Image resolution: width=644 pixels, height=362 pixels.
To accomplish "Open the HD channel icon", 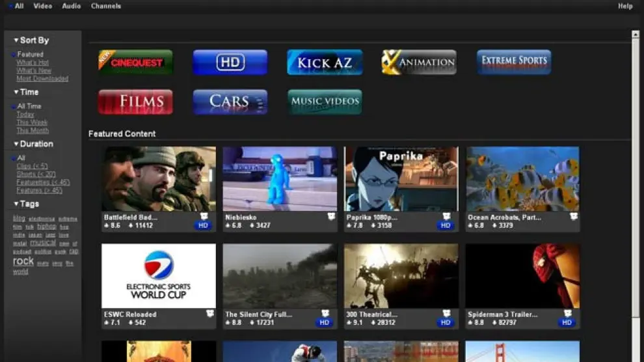I will click(x=230, y=63).
